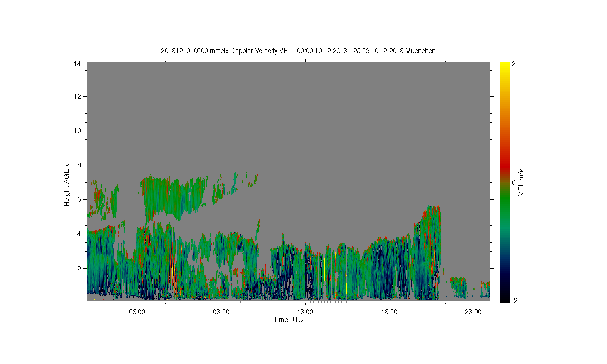Click the height axis label 8
Image resolution: width=607 pixels, height=364 pixels.
pyautogui.click(x=79, y=165)
